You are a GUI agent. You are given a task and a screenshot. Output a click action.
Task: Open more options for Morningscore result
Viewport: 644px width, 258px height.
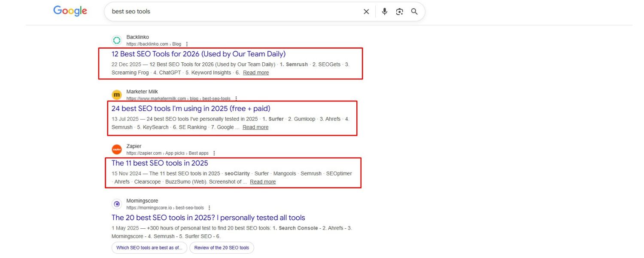coord(210,208)
